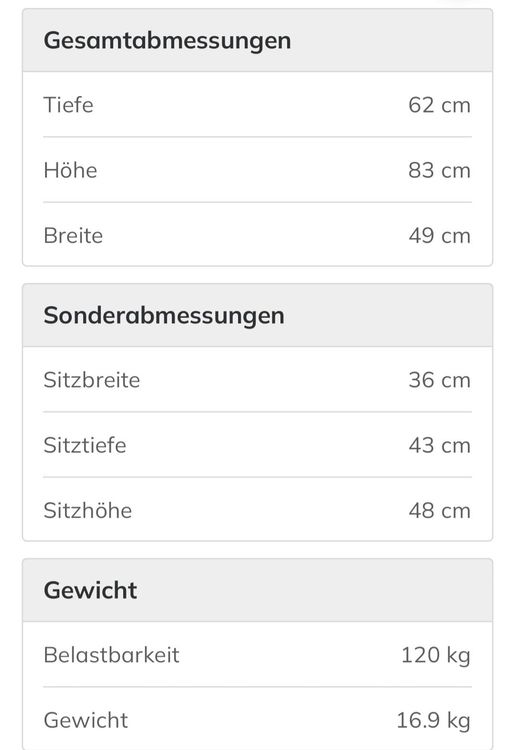Click the Sitzhöhe row label
Screen dimensions: 515x750
coord(88,510)
